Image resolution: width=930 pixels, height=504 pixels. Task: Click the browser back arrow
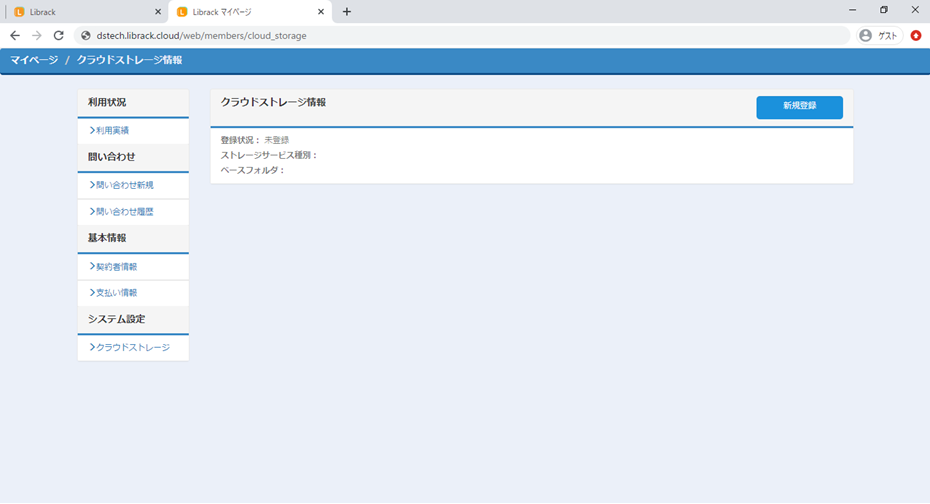(x=15, y=36)
